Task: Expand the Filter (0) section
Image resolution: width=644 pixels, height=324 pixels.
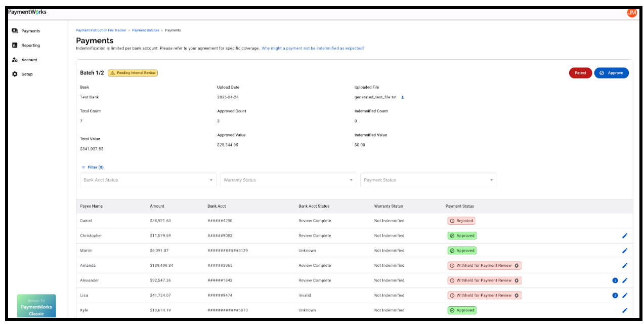Action: [x=93, y=167]
